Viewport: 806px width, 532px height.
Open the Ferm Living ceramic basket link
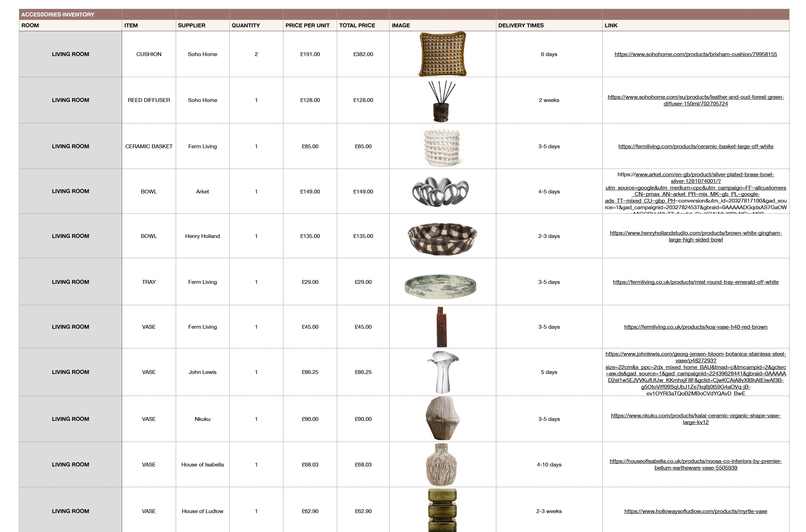(695, 146)
